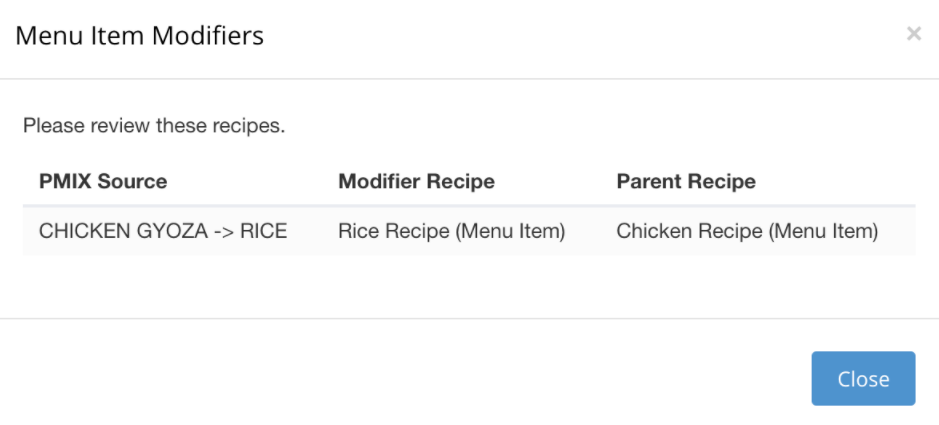Click the Modifier Recipe column header

tap(417, 182)
